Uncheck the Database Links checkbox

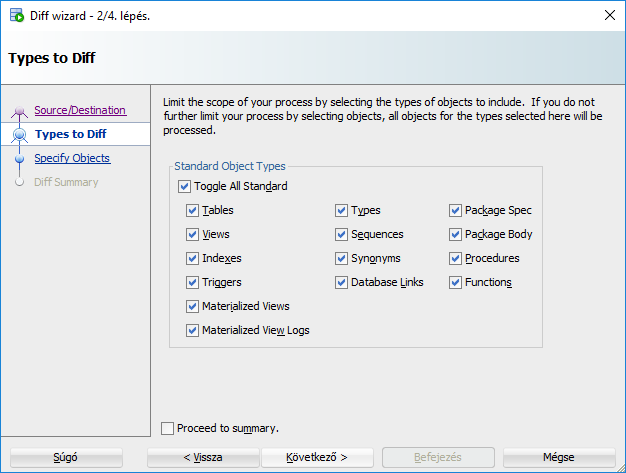coord(341,282)
